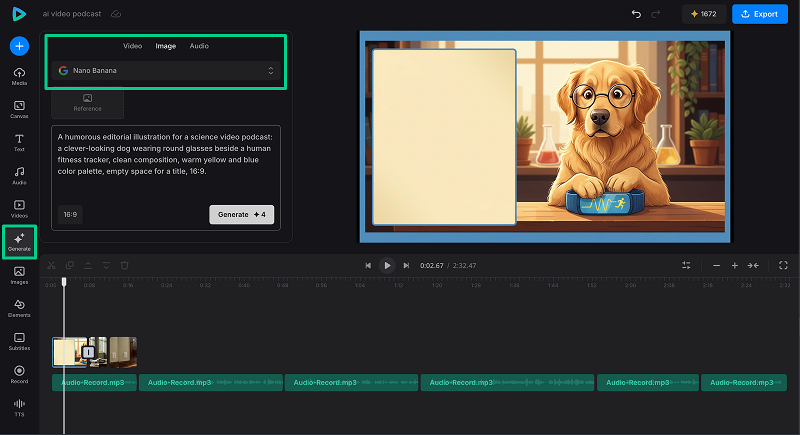Click the 'ai video podcast' project title

click(72, 14)
